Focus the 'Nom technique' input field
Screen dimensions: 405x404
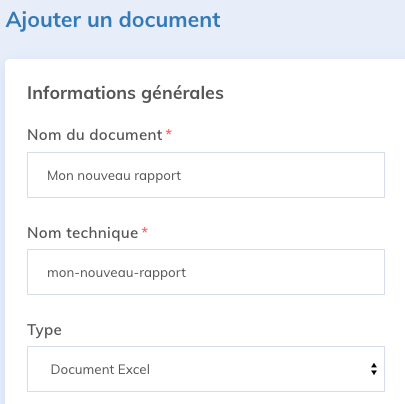click(206, 272)
